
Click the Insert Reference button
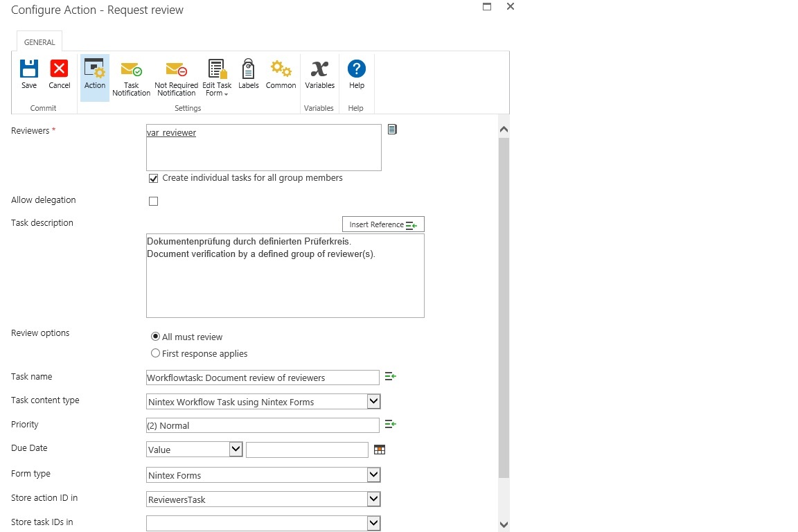coord(383,224)
